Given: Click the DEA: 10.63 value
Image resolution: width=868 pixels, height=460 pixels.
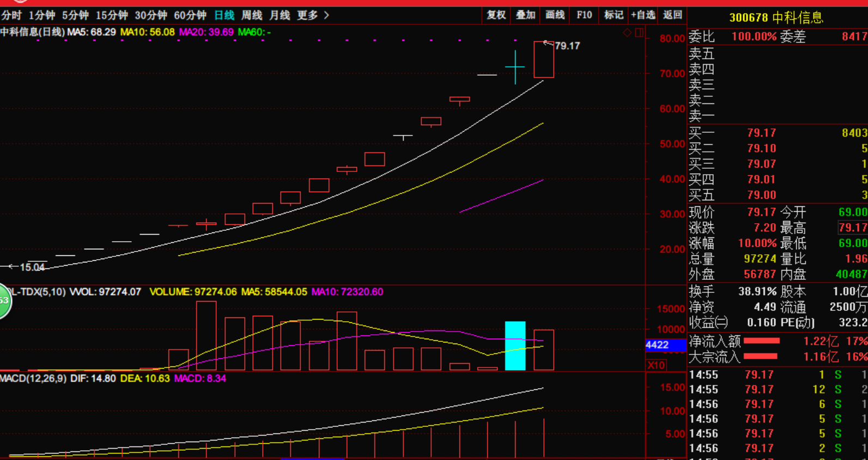Looking at the screenshot, I should click(145, 378).
